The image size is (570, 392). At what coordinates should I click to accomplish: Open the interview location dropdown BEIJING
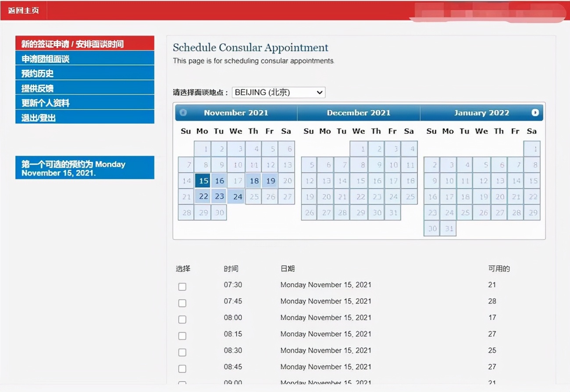(278, 92)
